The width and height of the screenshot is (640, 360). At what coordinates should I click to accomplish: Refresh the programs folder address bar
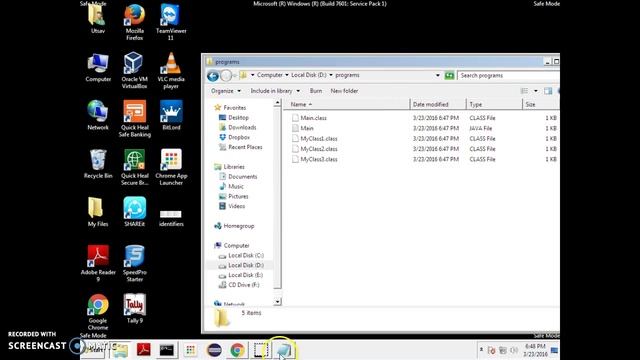(449, 76)
